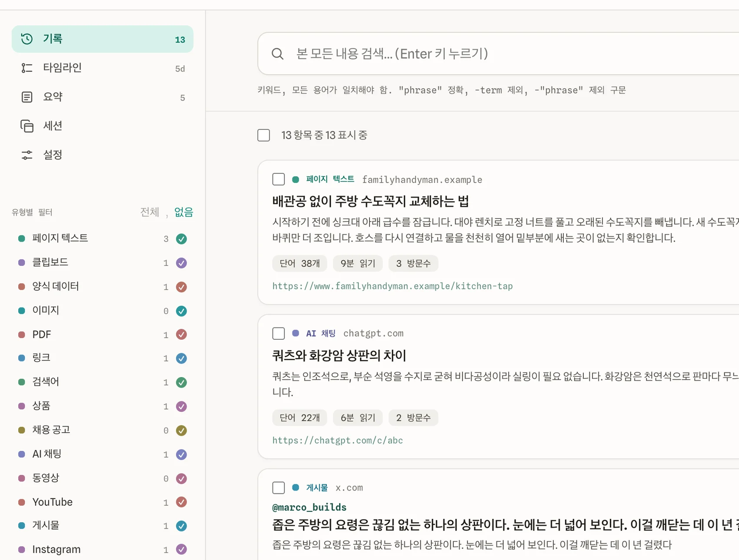Screen dimensions: 739x560
Task: Toggle the YouTube filter checkmark
Action: [x=181, y=502]
